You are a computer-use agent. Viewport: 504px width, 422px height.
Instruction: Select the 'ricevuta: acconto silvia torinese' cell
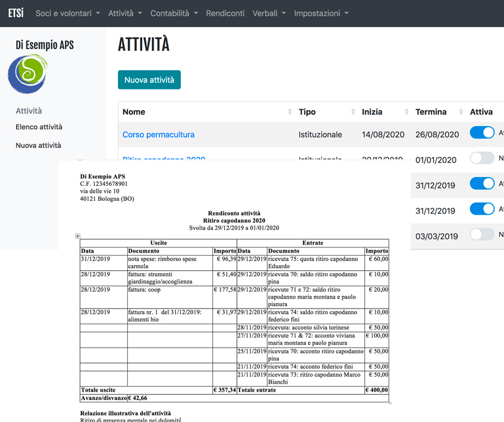pos(316,328)
